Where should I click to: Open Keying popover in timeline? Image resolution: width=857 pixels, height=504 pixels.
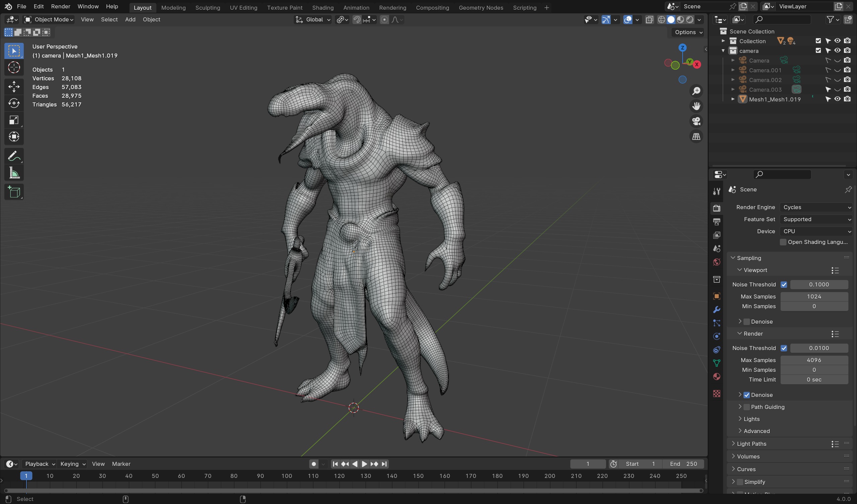coord(73,464)
